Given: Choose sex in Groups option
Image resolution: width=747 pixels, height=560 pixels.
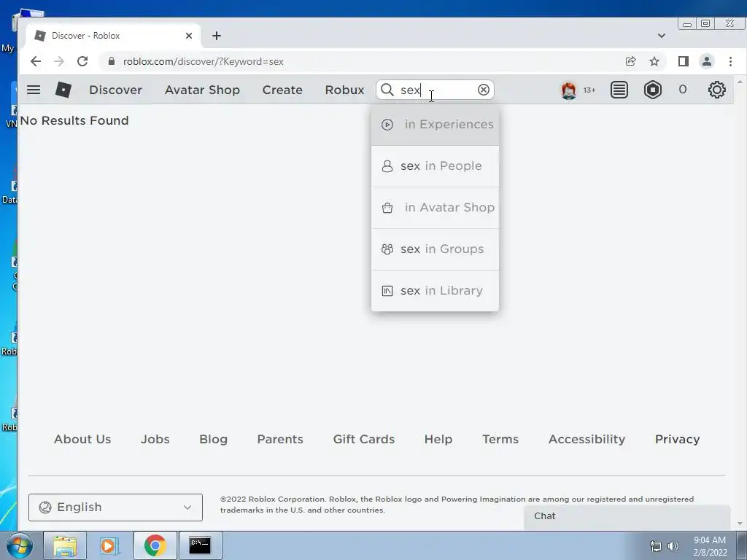Looking at the screenshot, I should click(435, 249).
